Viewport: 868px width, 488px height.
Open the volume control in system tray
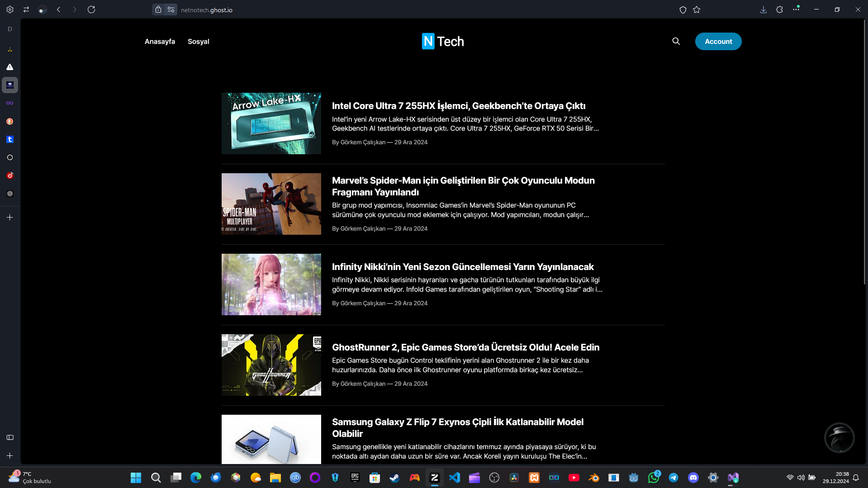tap(801, 478)
